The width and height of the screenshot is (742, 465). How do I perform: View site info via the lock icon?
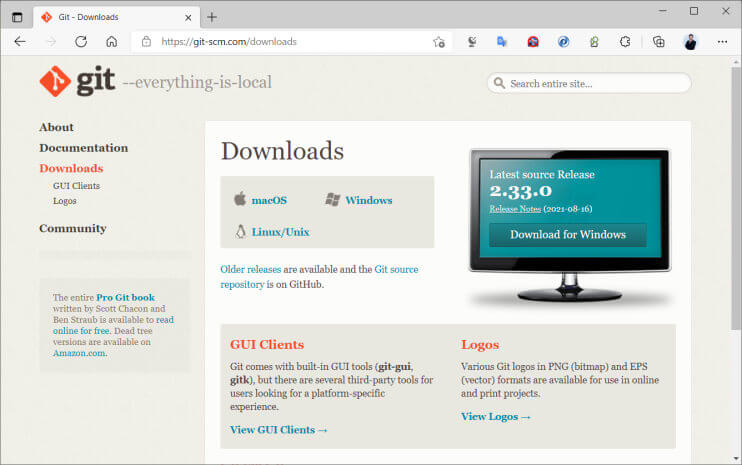click(x=147, y=42)
